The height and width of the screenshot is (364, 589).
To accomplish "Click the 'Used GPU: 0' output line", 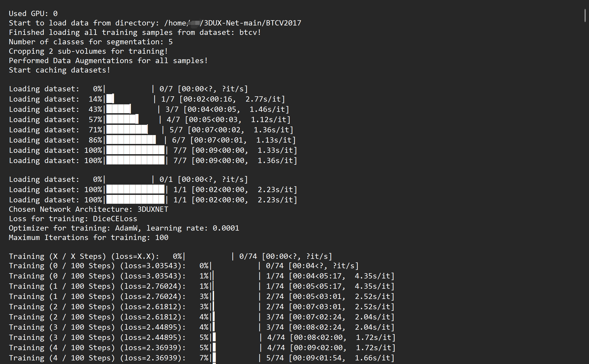I will pos(33,14).
